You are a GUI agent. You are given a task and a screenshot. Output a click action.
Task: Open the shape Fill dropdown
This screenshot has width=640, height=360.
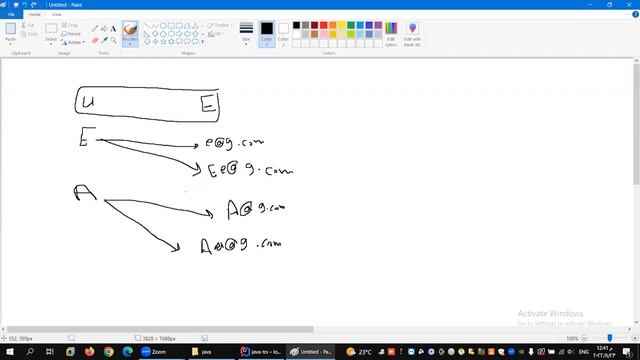point(216,34)
